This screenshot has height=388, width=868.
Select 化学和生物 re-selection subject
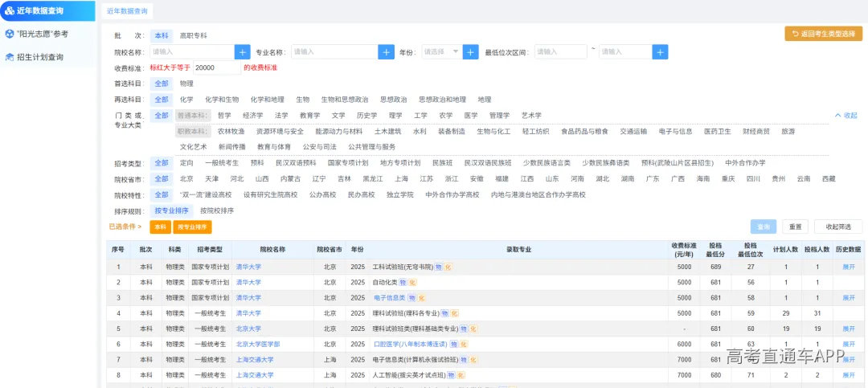[x=222, y=100]
